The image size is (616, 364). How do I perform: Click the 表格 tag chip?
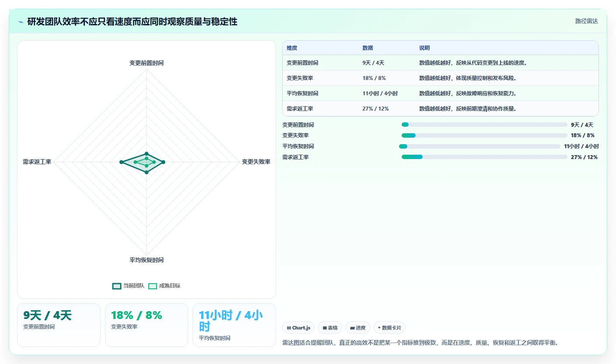(x=330, y=328)
